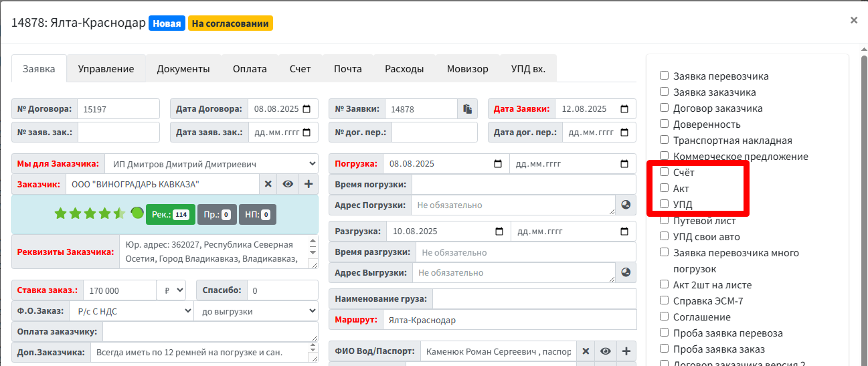The height and width of the screenshot is (366, 868).
Task: Open map icon for Адрес Погрузки
Action: pyautogui.click(x=626, y=205)
